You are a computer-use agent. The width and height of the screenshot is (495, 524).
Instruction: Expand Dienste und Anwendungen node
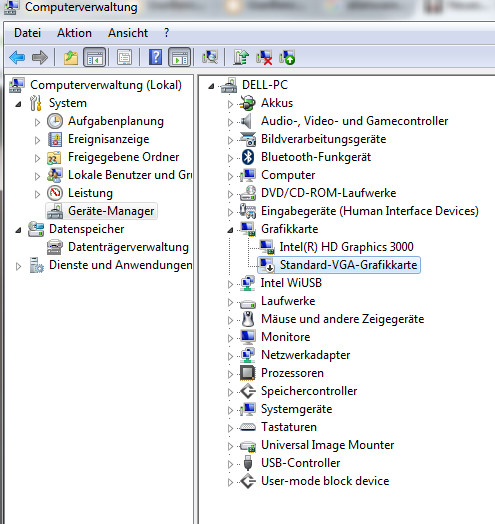18,266
